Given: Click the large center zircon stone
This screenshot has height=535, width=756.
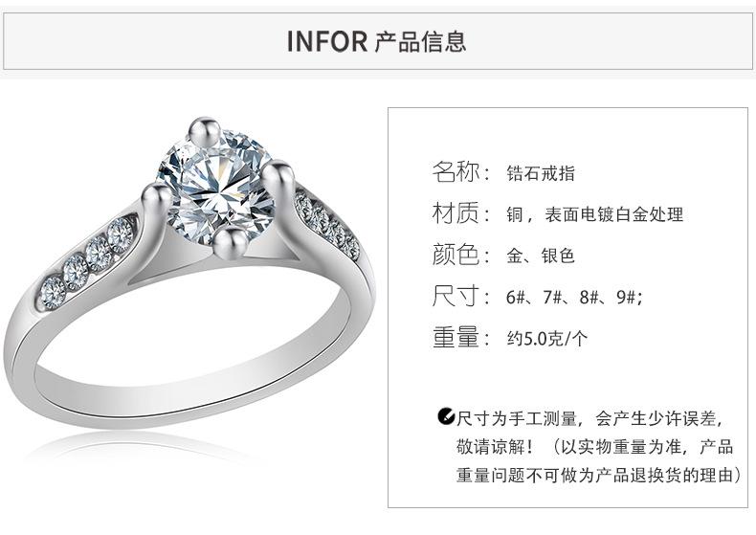Looking at the screenshot, I should [216, 186].
